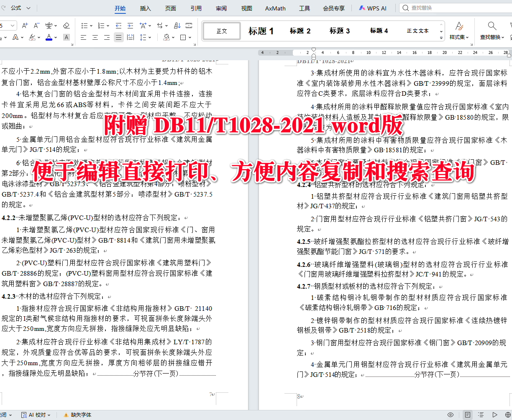
Task: Apply the 标题 1 style
Action: [x=261, y=31]
